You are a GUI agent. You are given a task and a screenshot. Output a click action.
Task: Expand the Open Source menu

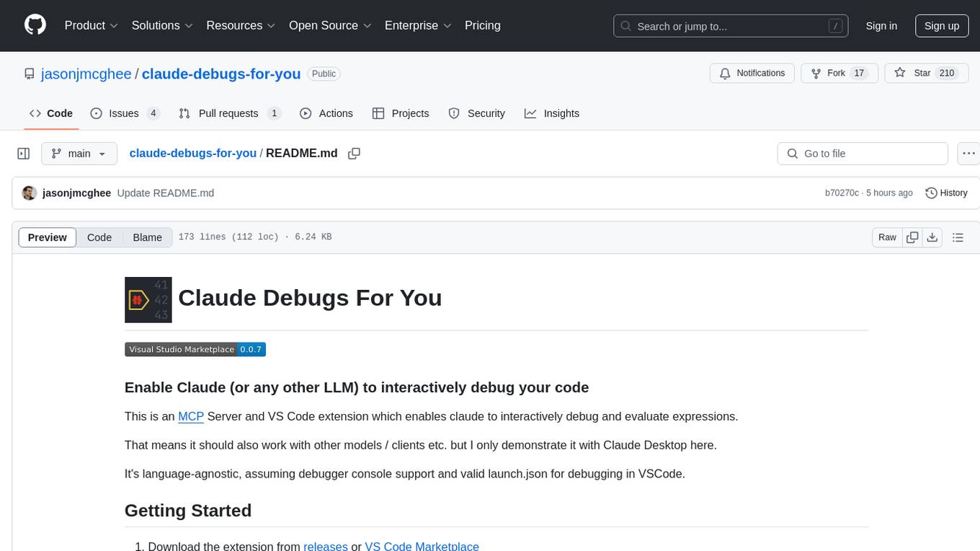(330, 25)
